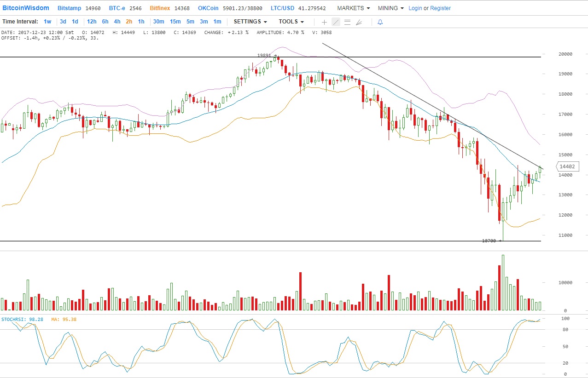Expand the MARKETS menu
This screenshot has height=378, width=588.
[x=353, y=8]
